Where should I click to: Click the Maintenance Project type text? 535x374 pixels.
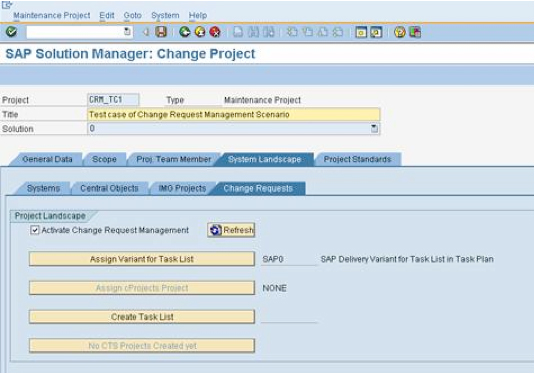[x=262, y=100]
